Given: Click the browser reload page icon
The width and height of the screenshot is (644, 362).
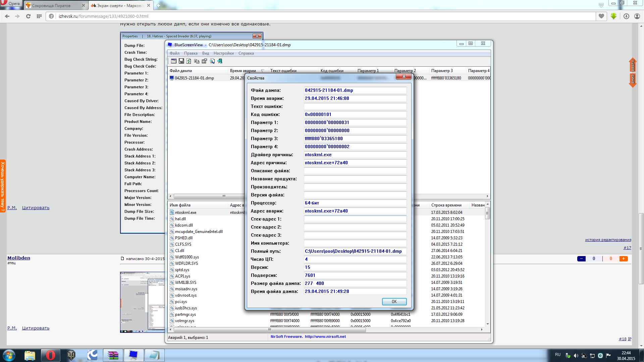Looking at the screenshot, I should (29, 16).
